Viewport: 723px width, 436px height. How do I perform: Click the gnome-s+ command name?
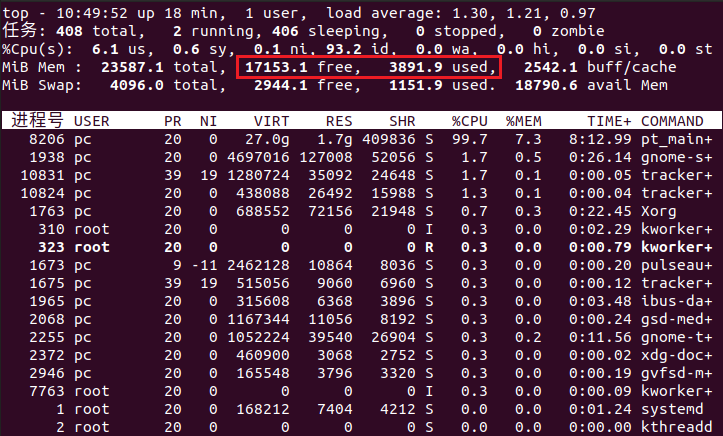click(x=676, y=157)
